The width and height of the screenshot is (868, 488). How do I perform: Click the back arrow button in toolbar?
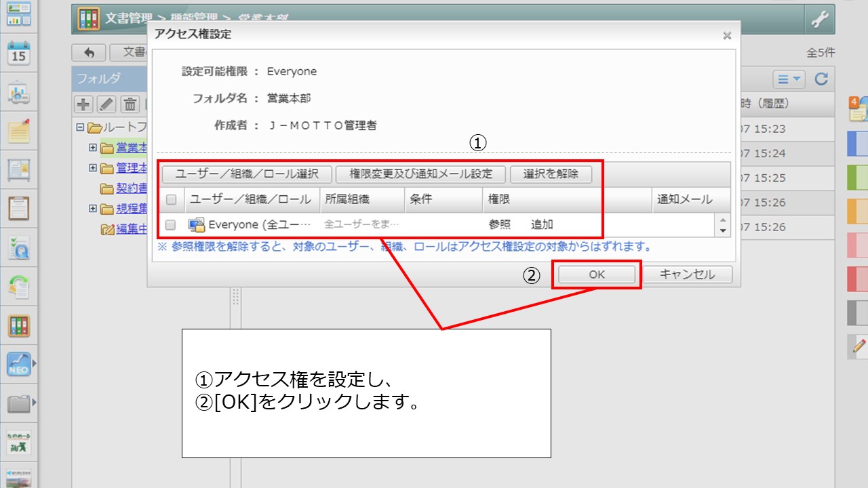coord(88,52)
